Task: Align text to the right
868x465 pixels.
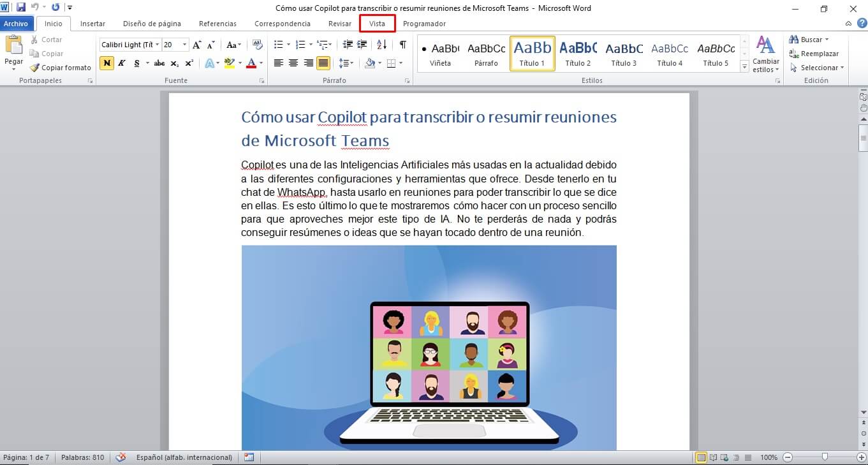Action: point(309,63)
